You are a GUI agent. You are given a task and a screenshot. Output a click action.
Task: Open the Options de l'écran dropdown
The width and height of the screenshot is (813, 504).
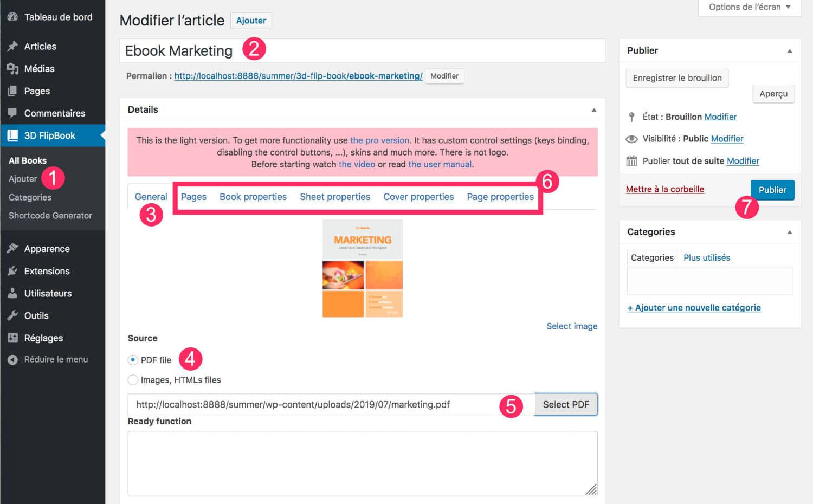coord(749,7)
